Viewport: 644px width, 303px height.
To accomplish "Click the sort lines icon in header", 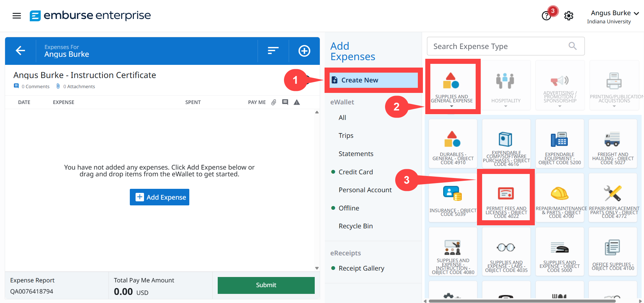I will click(273, 51).
